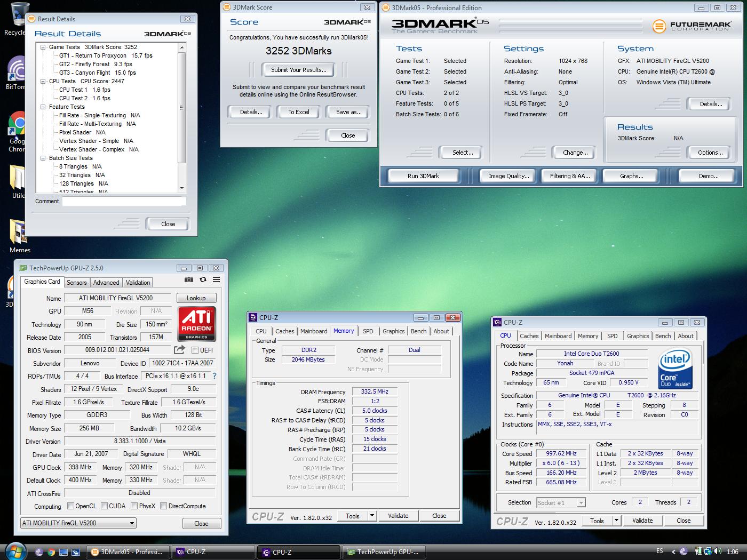The height and width of the screenshot is (560, 747).
Task: Click the scroll down arrow in Result Details
Action: coord(182,188)
